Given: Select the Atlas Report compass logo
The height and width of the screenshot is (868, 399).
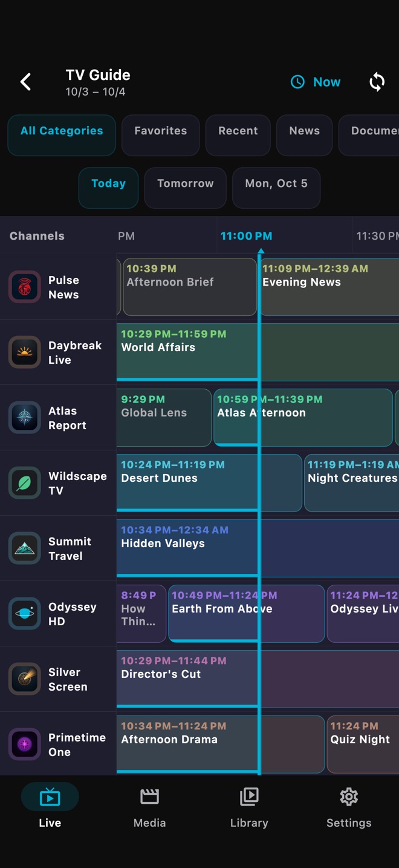Looking at the screenshot, I should [24, 418].
